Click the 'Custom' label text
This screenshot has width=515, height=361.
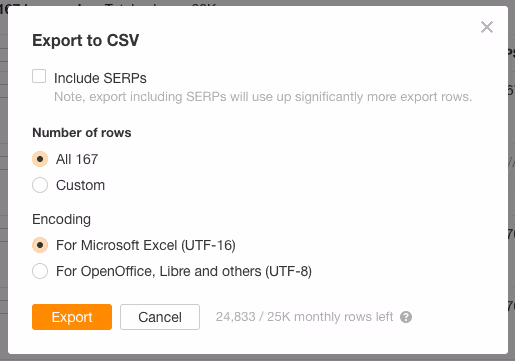coord(80,185)
